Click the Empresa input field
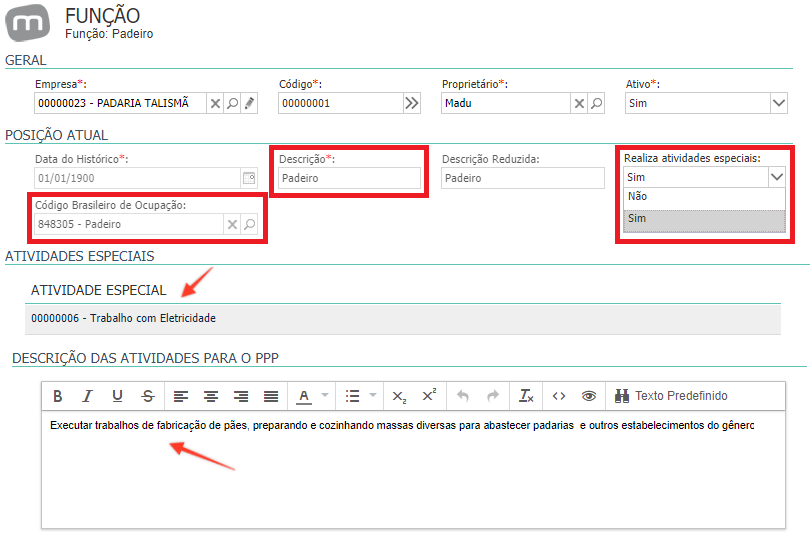Image resolution: width=810 pixels, height=534 pixels. pos(121,103)
